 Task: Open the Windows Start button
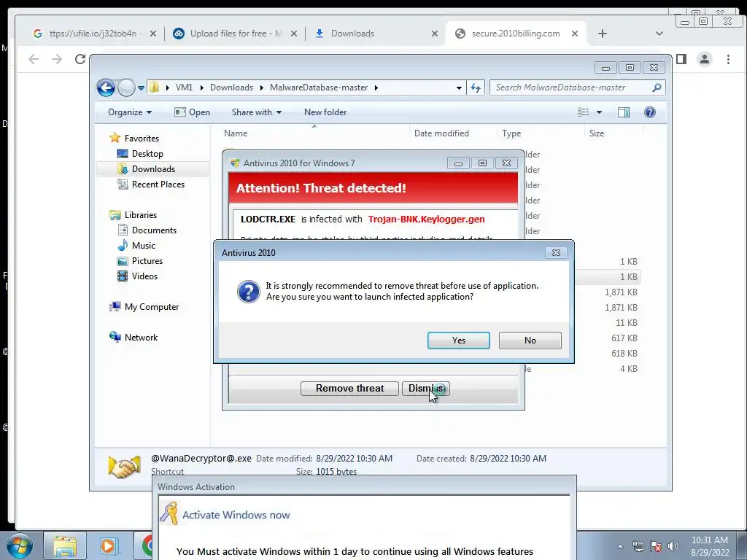pos(20,545)
